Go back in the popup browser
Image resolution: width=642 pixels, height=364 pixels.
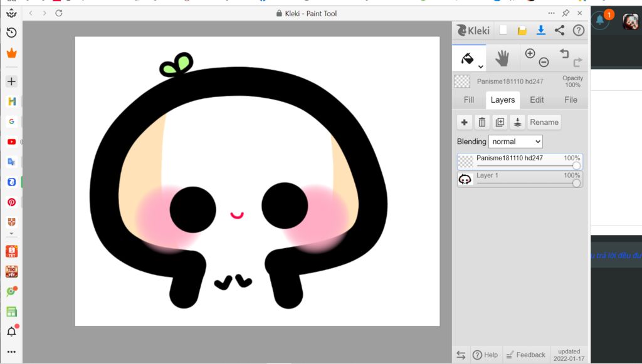31,13
